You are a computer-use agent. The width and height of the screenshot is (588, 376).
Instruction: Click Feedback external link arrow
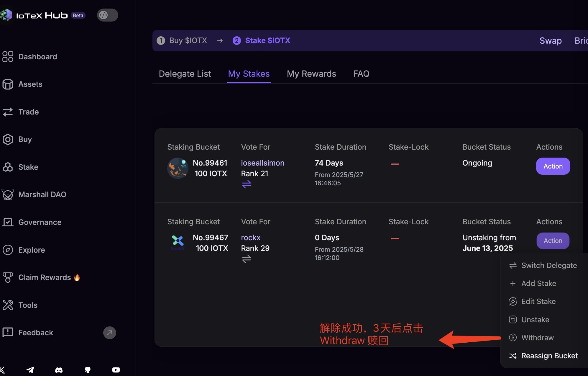point(109,333)
